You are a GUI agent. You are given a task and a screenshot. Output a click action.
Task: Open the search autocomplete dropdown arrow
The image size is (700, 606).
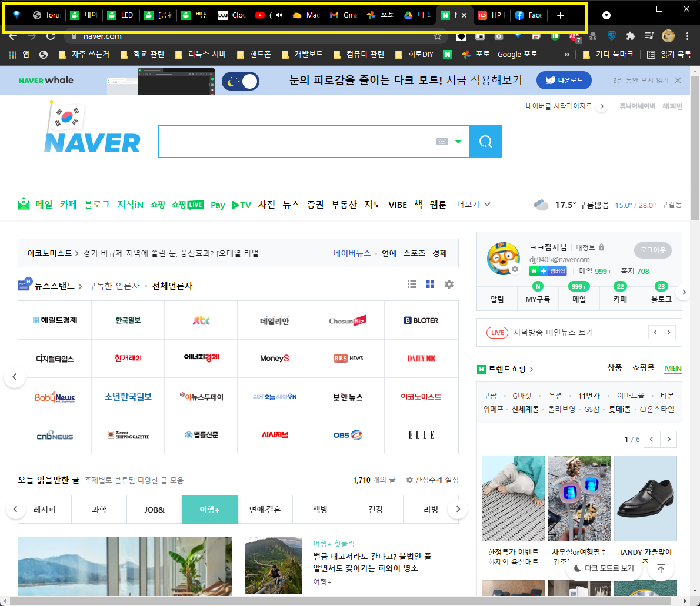(x=458, y=142)
